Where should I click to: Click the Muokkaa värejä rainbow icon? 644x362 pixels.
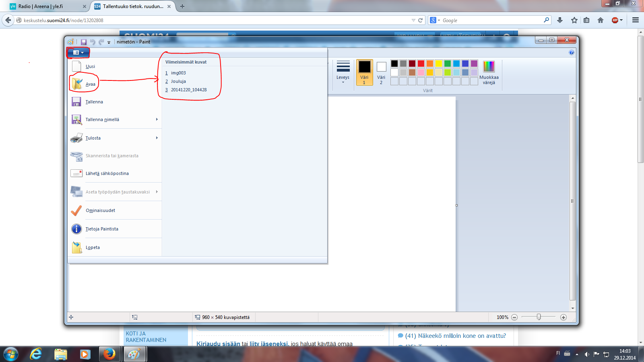(x=489, y=66)
